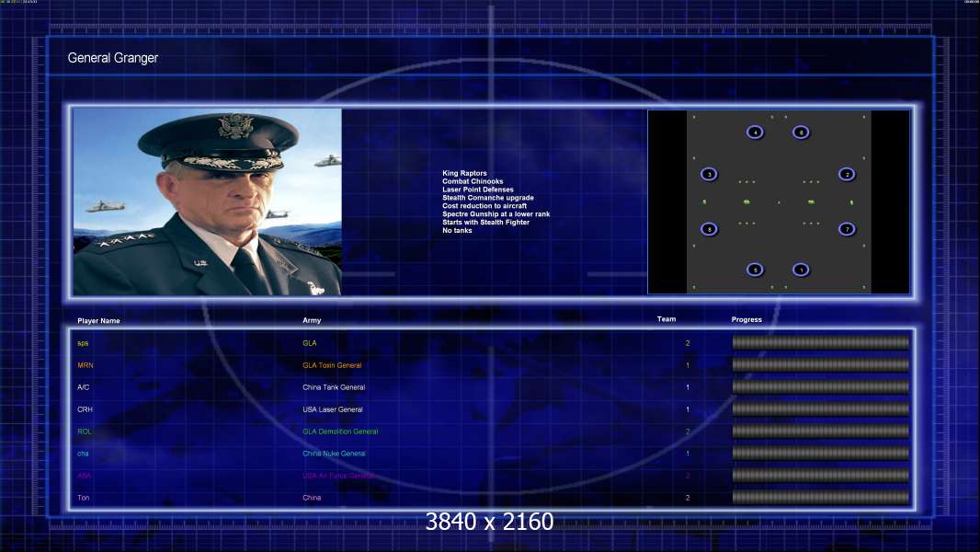Viewport: 980px width, 552px height.
Task: Click team number 2 in ROL row
Action: pyautogui.click(x=688, y=431)
